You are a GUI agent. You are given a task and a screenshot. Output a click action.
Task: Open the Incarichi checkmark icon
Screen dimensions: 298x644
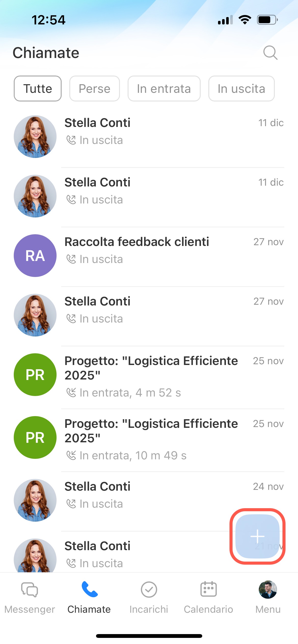pos(149,590)
